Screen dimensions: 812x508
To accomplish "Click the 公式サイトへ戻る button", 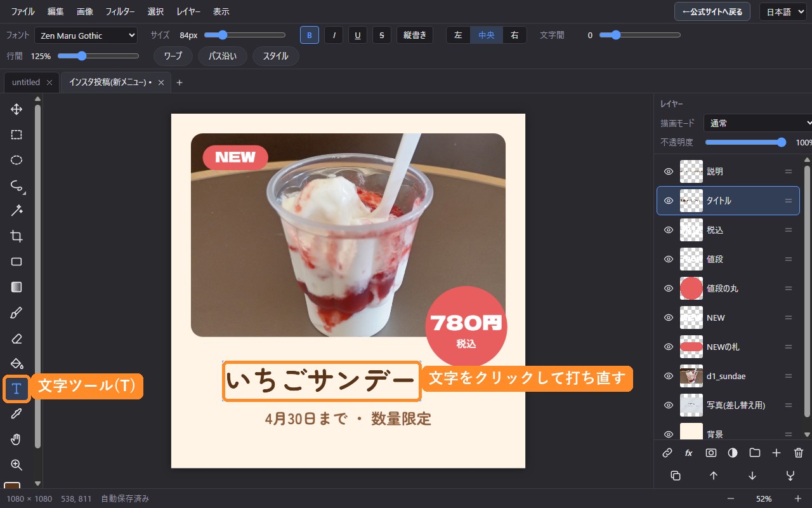I will tap(712, 12).
